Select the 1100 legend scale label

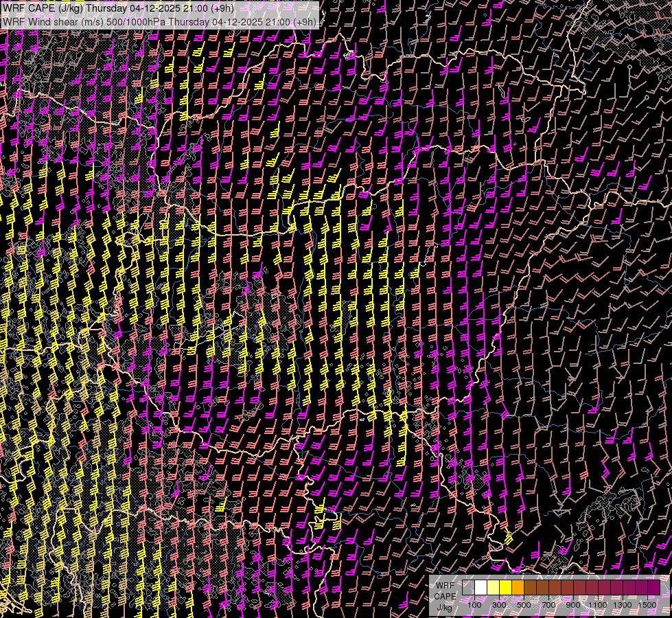(x=598, y=605)
